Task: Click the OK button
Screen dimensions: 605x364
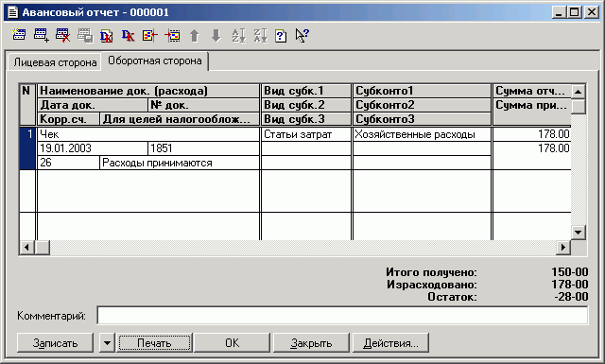Action: point(232,343)
